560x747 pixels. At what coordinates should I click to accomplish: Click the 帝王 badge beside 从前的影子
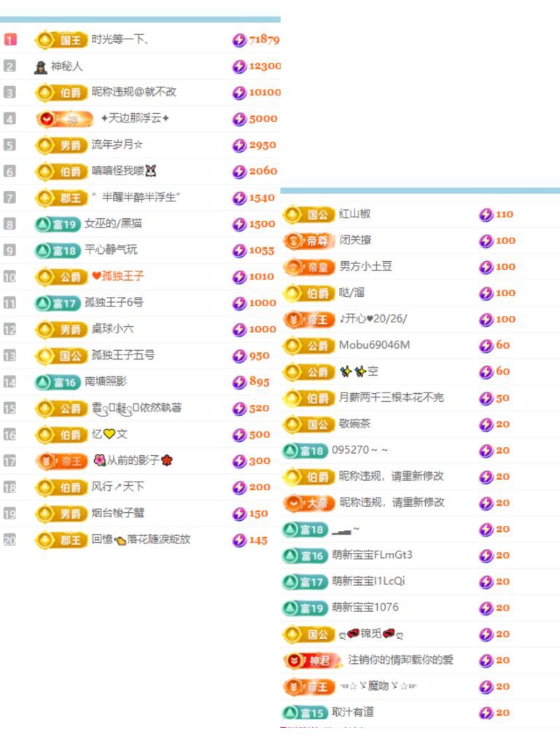(x=62, y=461)
